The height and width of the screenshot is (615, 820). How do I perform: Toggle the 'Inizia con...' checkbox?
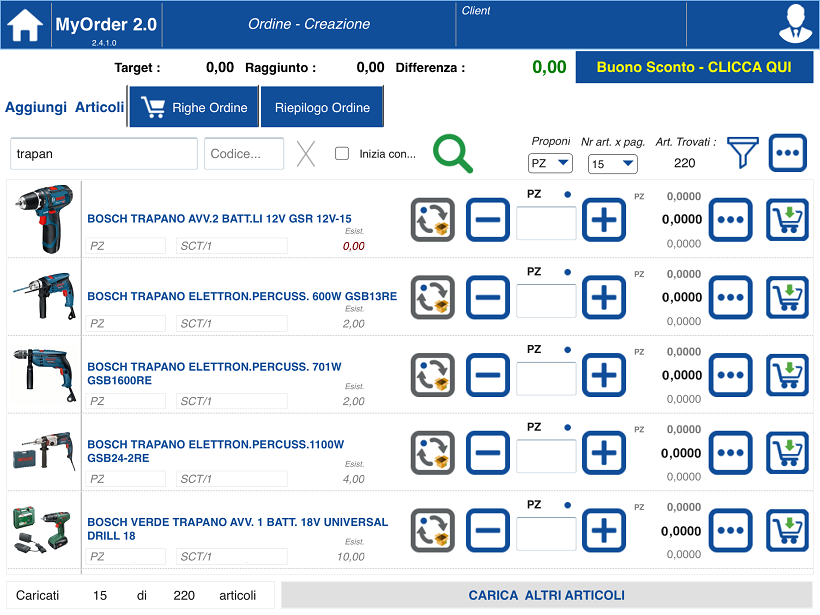(342, 154)
